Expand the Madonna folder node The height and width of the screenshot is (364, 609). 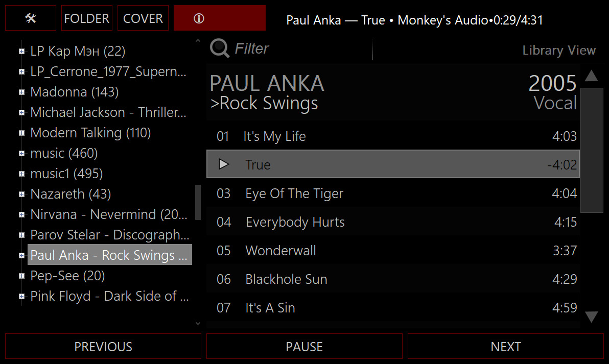[21, 92]
